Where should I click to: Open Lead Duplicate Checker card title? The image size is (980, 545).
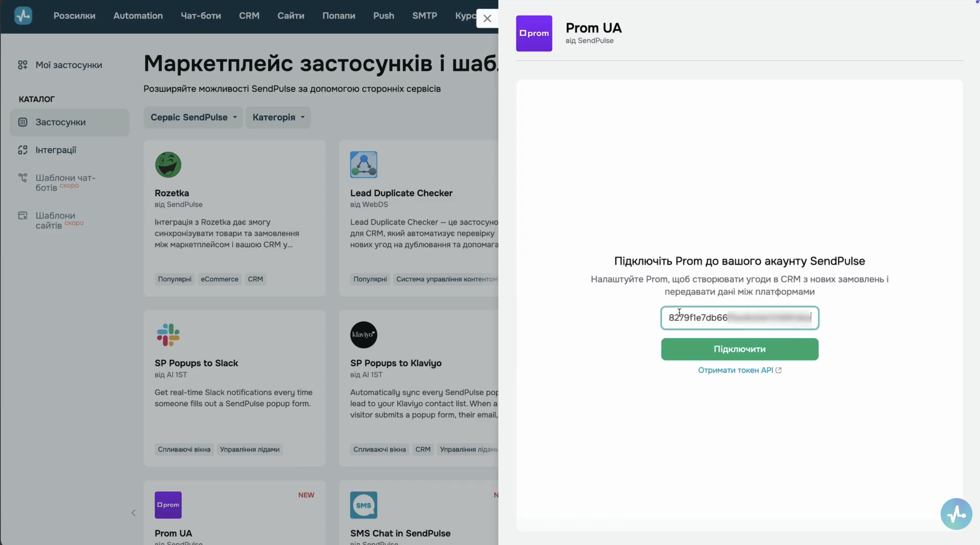[x=401, y=193]
